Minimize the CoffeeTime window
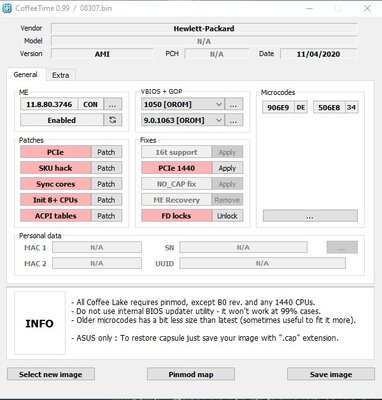Viewport: 382px width, 400px height. [x=309, y=8]
